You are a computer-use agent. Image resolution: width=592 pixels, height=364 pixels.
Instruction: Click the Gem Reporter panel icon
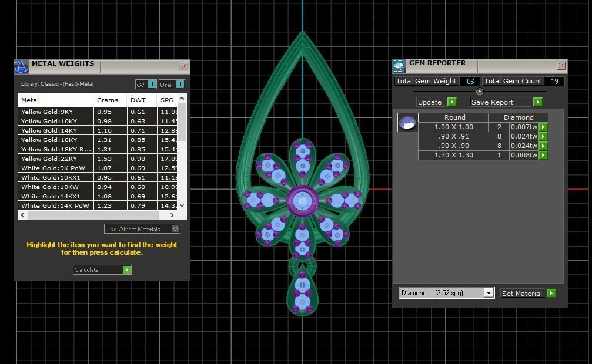coord(399,66)
